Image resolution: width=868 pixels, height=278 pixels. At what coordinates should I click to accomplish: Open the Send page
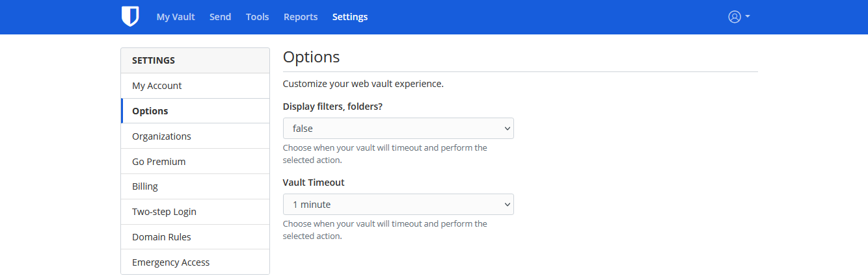220,17
